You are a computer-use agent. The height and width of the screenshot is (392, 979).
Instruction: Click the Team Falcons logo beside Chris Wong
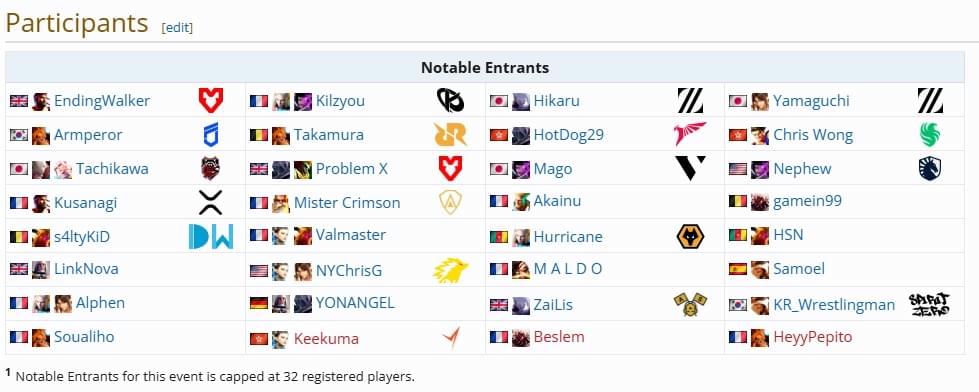click(930, 135)
